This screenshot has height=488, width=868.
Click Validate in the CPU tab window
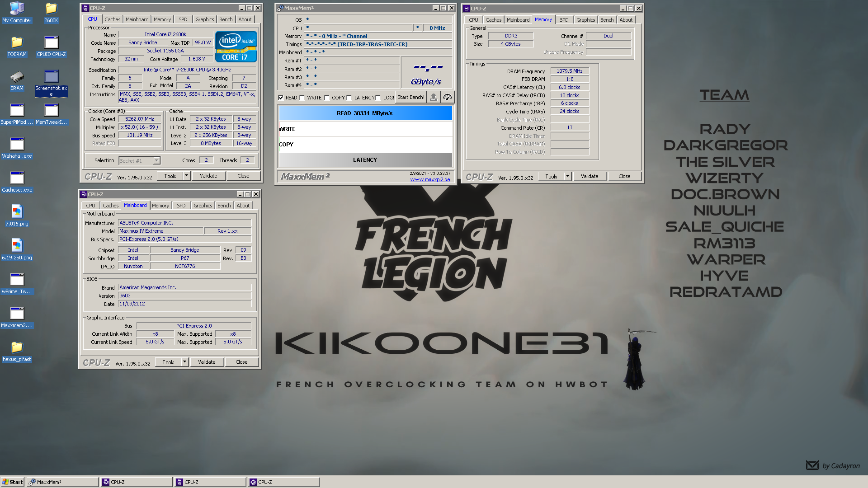point(208,176)
